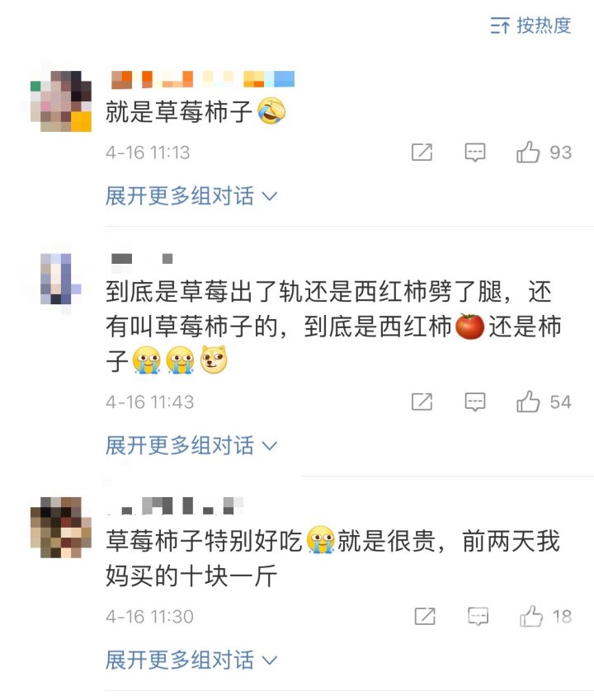Reply to the 就是草莓柿子 comment

474,153
